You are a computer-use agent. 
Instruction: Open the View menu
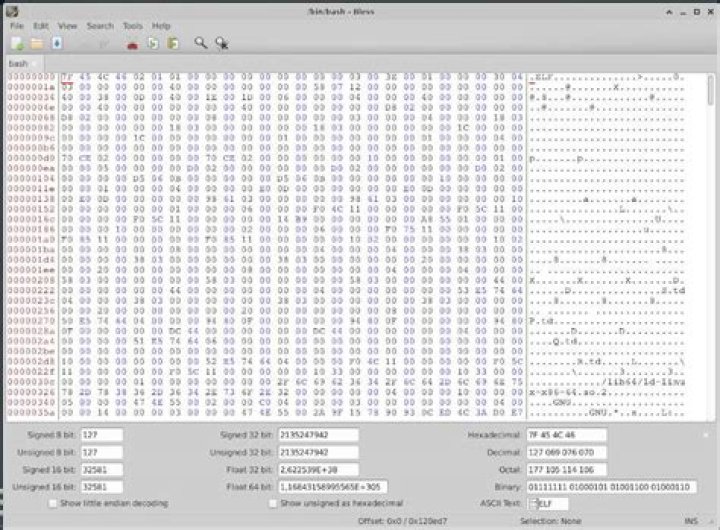point(68,26)
